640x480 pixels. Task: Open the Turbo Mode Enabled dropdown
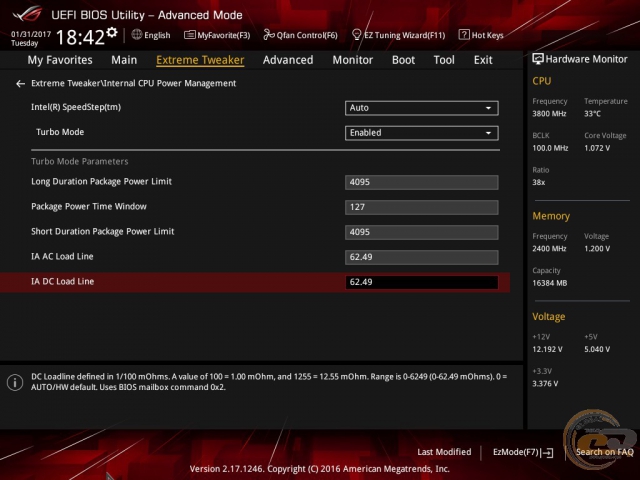coord(421,133)
